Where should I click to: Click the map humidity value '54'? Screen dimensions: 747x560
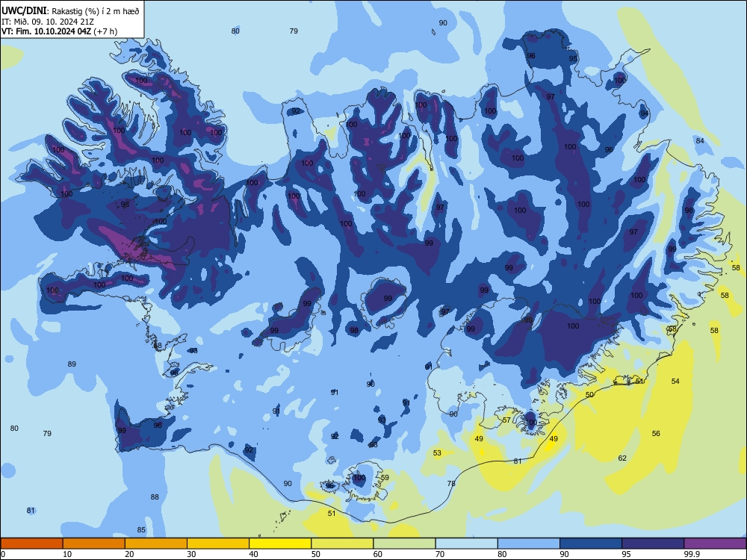coord(675,381)
